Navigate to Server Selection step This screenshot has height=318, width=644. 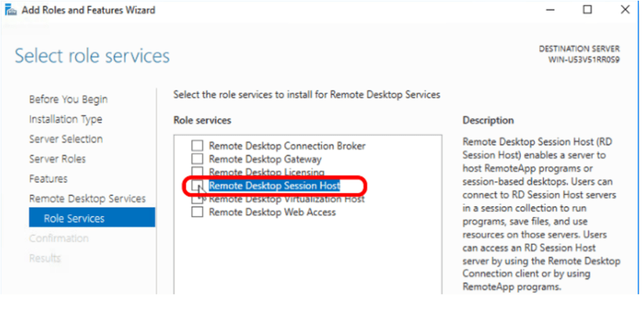coord(66,139)
